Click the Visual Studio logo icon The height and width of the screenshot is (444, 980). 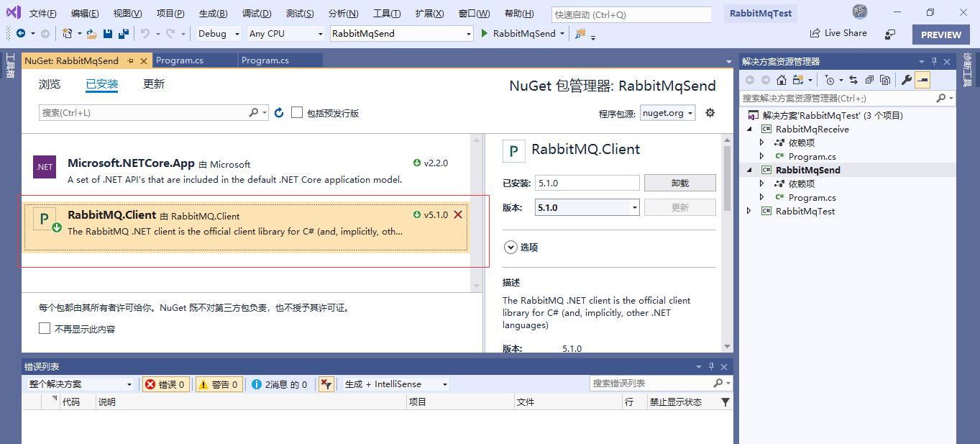coord(14,12)
